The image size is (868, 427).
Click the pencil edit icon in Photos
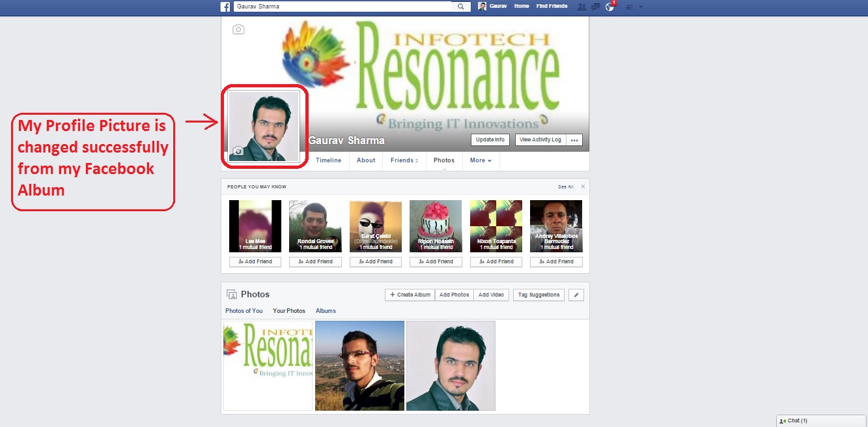coord(576,295)
